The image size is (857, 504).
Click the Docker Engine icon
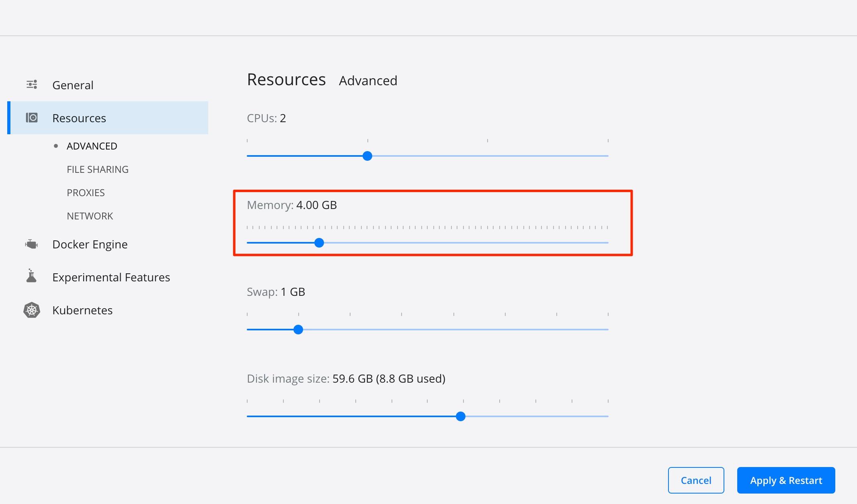pos(33,244)
